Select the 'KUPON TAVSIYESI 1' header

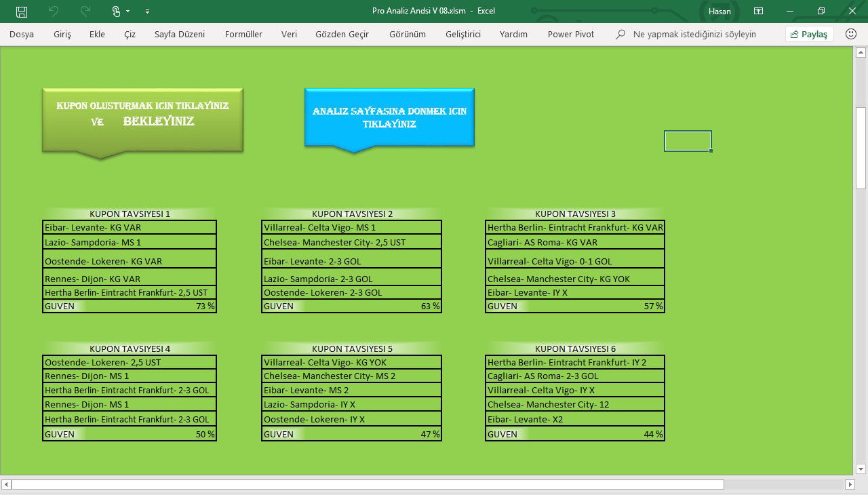(130, 214)
